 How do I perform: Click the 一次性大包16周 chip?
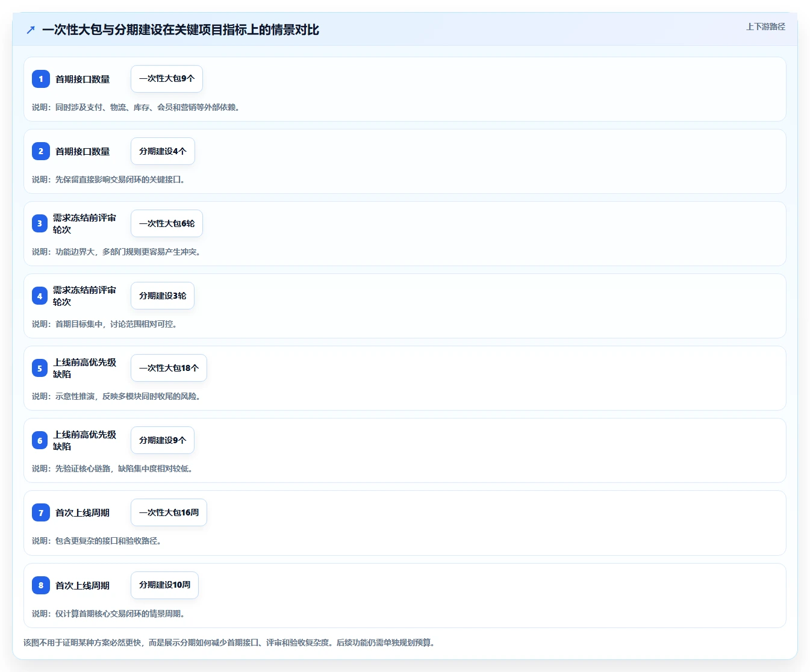[x=169, y=512]
